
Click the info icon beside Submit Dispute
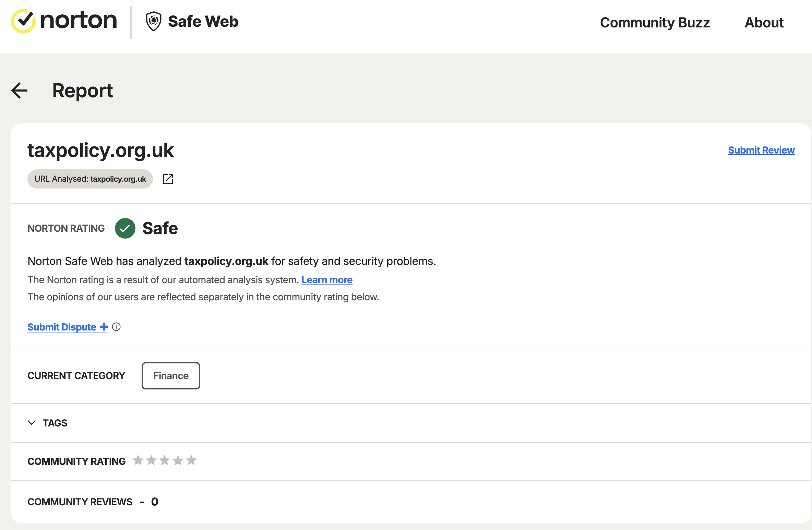(x=116, y=327)
